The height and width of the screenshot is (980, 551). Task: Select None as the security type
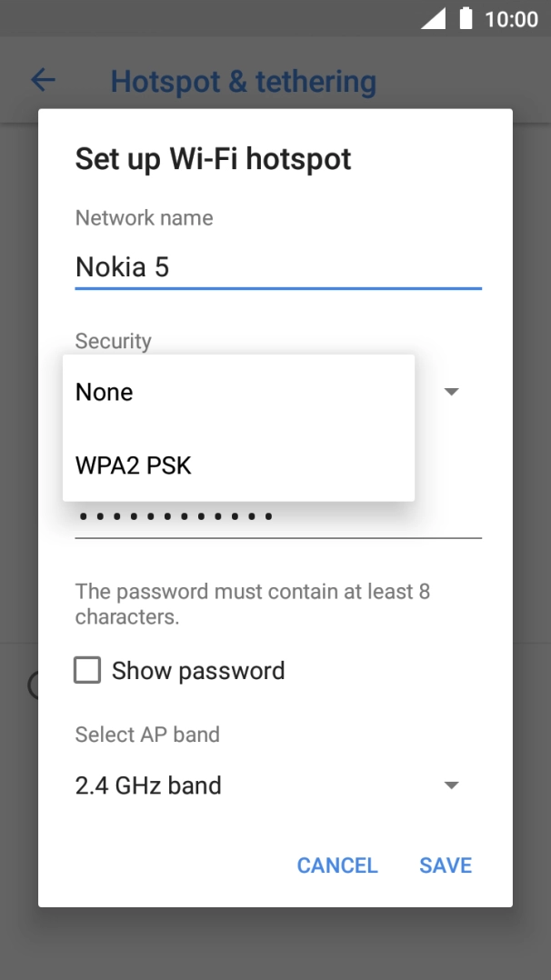(x=103, y=392)
